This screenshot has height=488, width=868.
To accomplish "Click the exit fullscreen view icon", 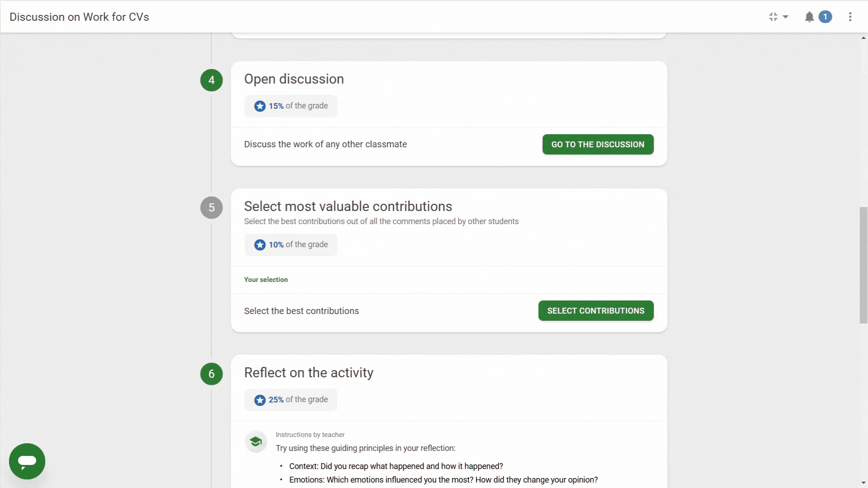I will click(x=773, y=17).
